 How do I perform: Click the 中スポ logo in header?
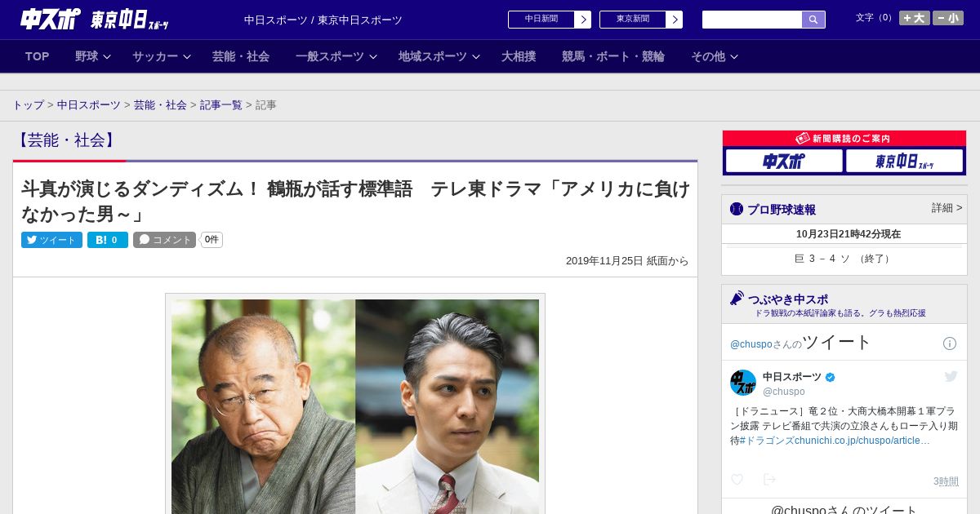coord(51,18)
